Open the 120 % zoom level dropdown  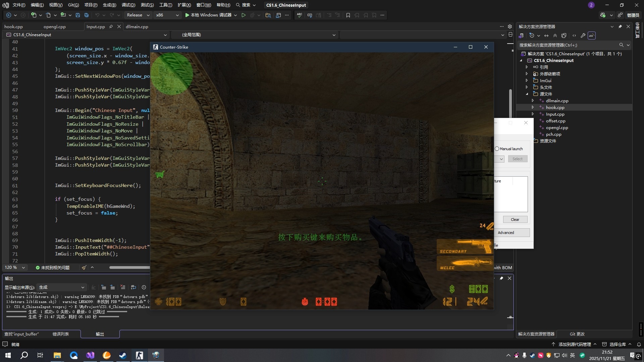pos(15,267)
